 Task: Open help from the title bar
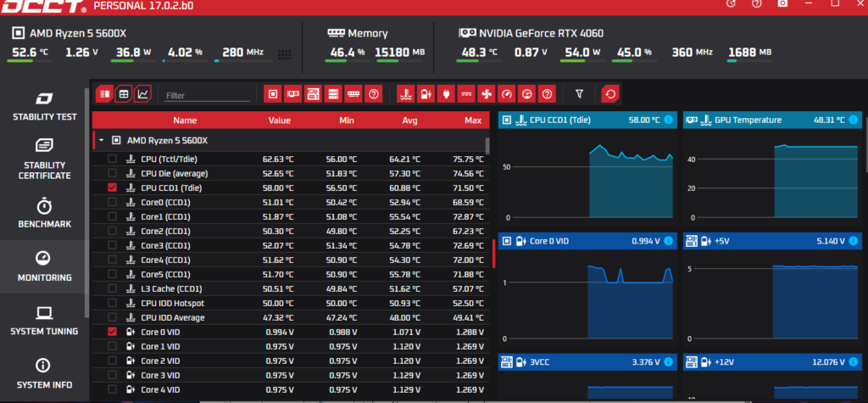tap(757, 3)
